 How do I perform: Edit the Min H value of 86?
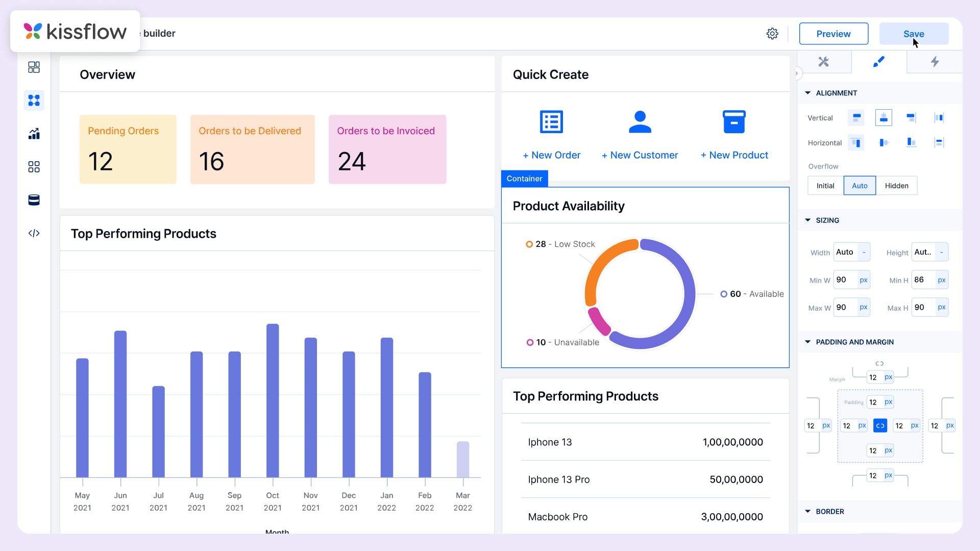coord(919,280)
